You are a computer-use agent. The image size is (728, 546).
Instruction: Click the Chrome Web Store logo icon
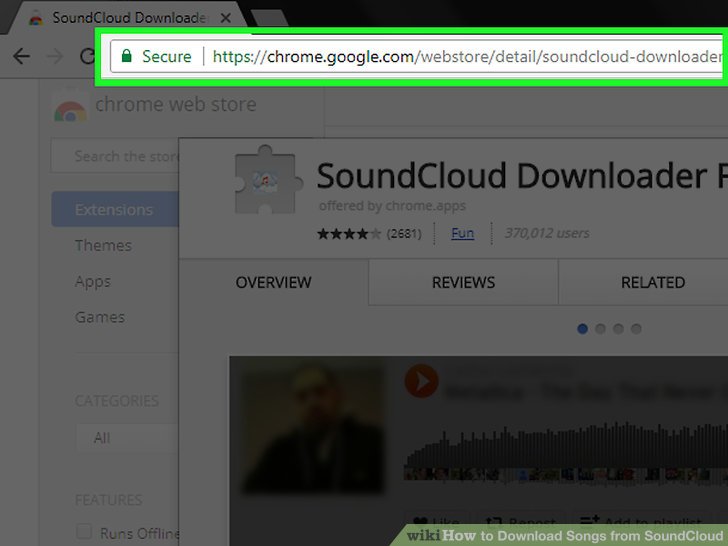coord(70,110)
